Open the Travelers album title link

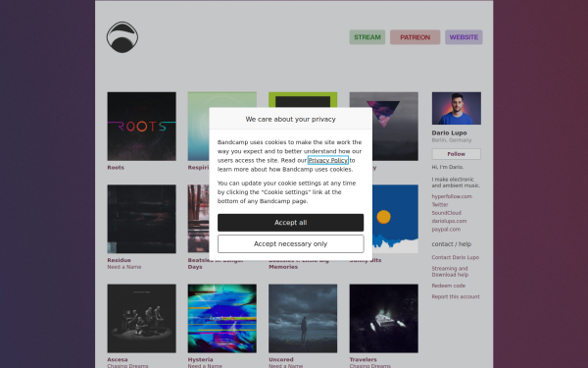click(363, 359)
